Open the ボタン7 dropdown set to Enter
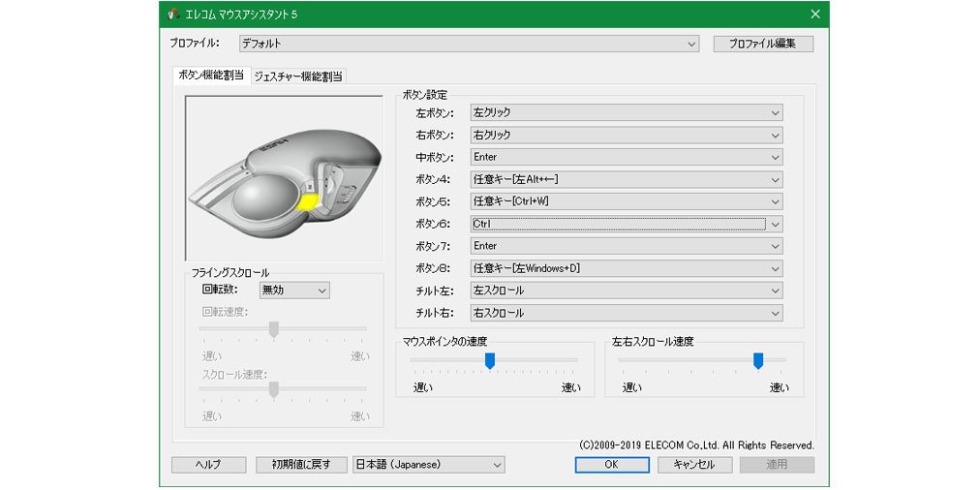 tap(627, 246)
